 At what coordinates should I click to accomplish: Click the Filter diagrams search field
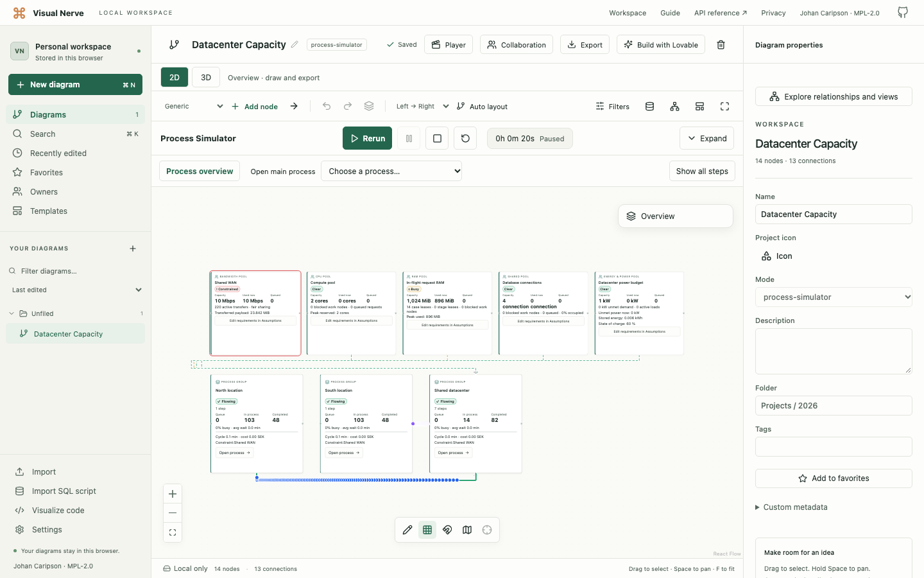click(76, 271)
